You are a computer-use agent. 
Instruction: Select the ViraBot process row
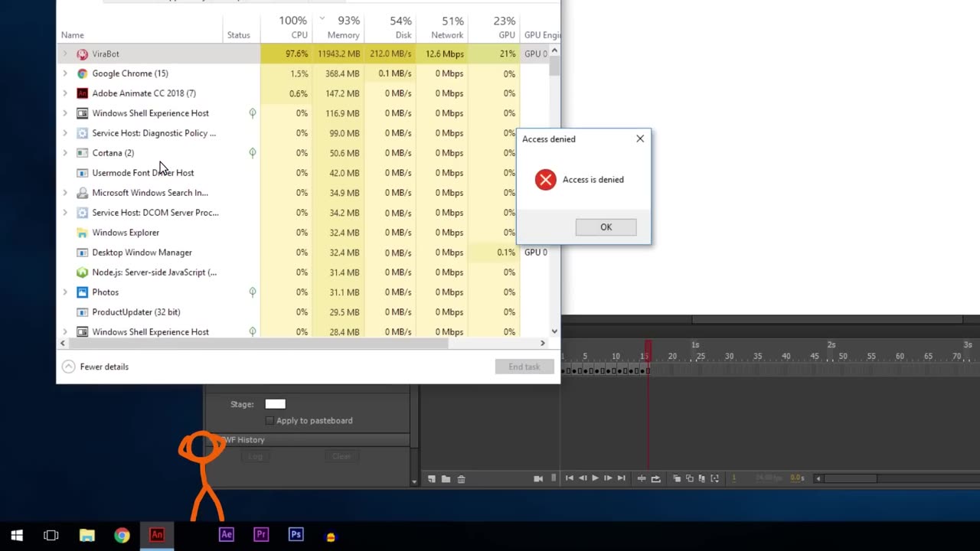click(x=305, y=54)
